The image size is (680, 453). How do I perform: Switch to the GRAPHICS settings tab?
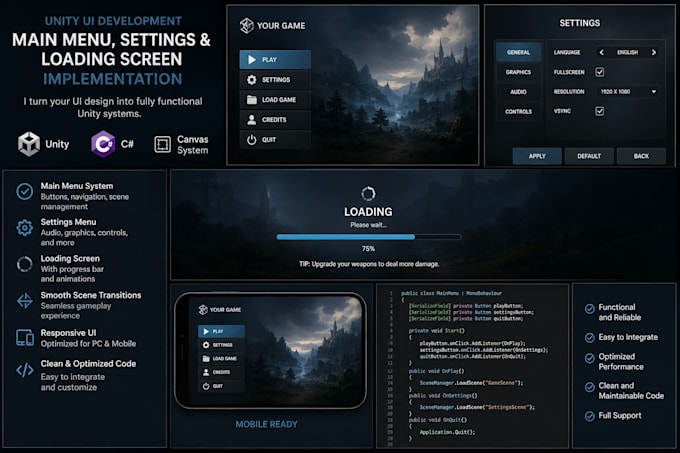click(518, 72)
